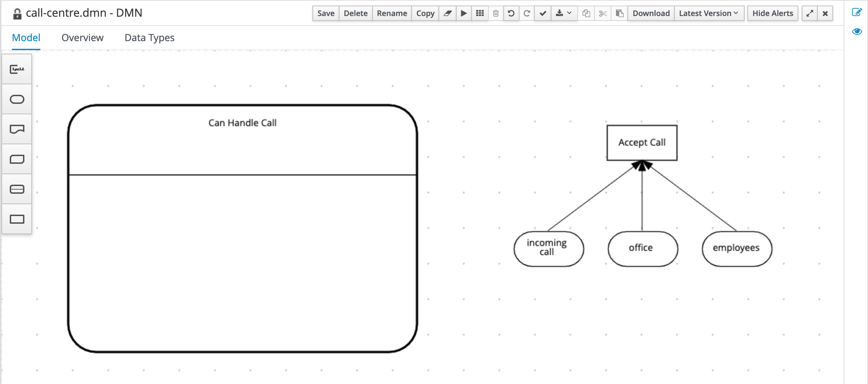Select the office input node

coord(643,249)
